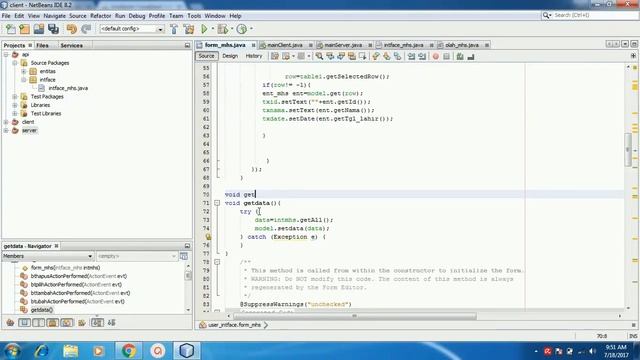Click the Save All toolbar icon
The width and height of the screenshot is (640, 360).
(x=53, y=29)
